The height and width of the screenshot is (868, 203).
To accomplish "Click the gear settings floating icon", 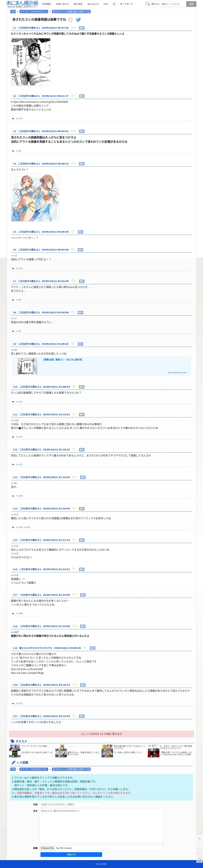I will click(199, 860).
